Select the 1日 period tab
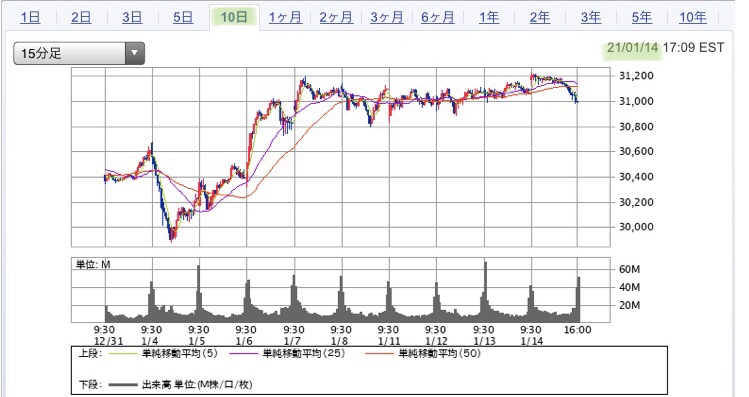 tap(30, 18)
